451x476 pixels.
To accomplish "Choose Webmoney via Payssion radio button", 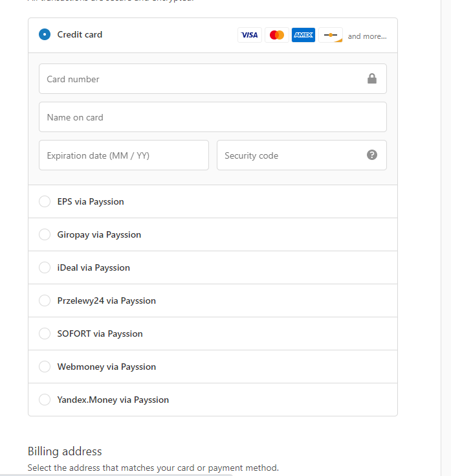I will (x=45, y=367).
